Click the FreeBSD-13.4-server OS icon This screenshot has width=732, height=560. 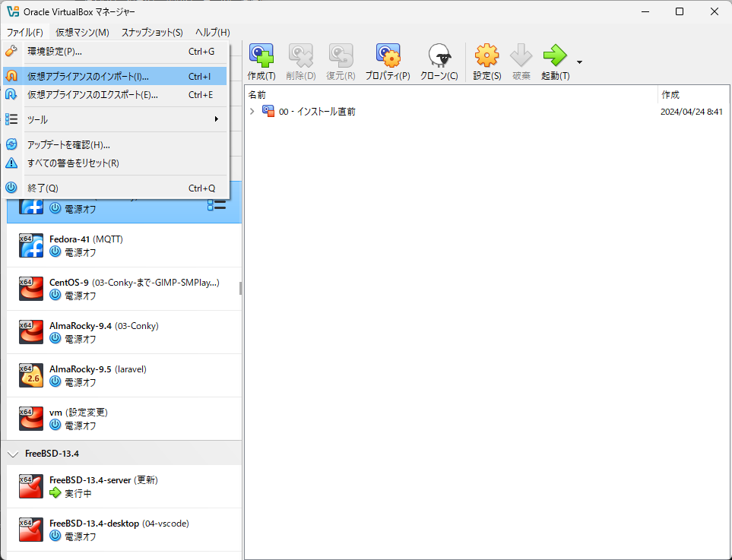31,487
